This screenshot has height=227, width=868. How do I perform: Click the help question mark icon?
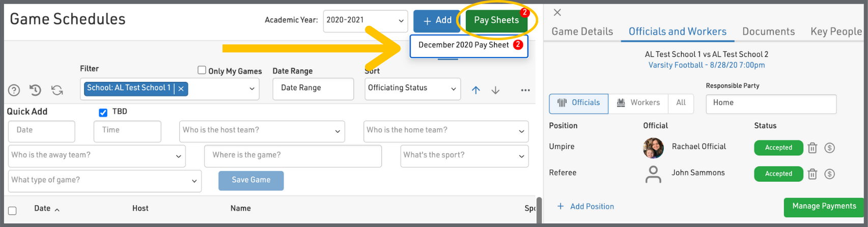point(14,91)
